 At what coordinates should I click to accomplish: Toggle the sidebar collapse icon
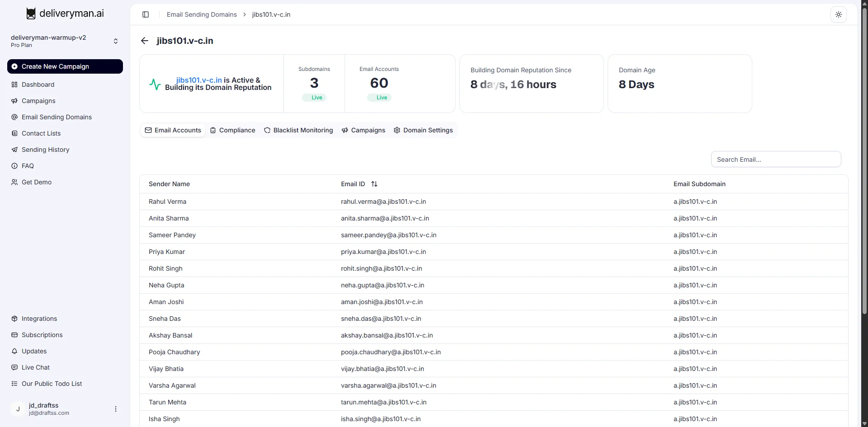coord(146,14)
